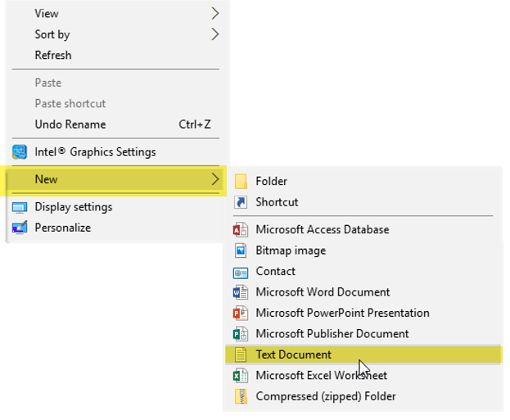Click the Bitmap image icon
The height and width of the screenshot is (420, 510).
241,251
